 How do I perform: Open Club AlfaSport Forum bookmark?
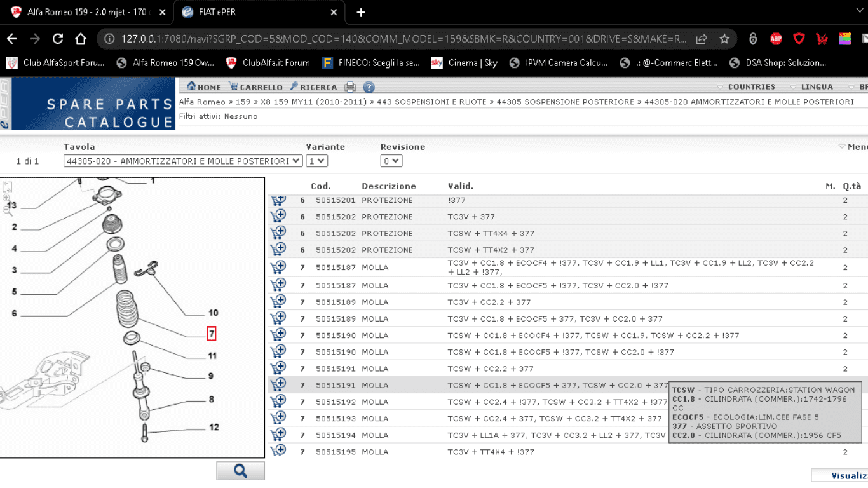(55, 63)
